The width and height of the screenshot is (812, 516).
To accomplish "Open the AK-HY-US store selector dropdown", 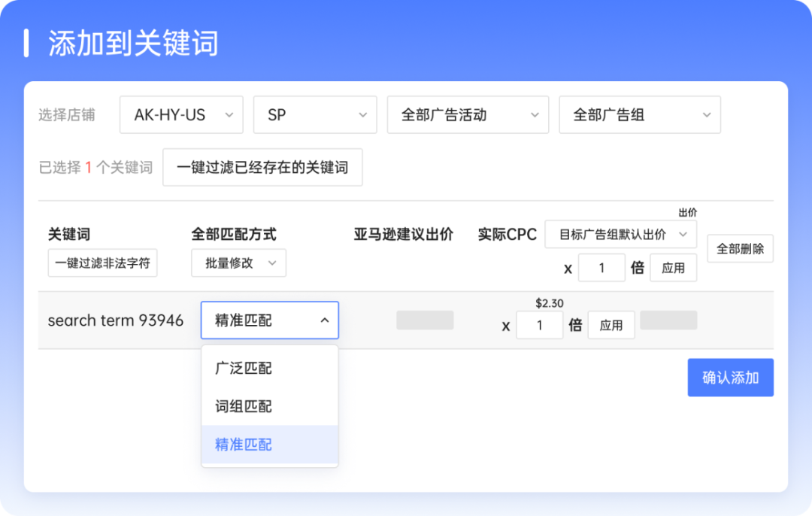I will 181,114.
